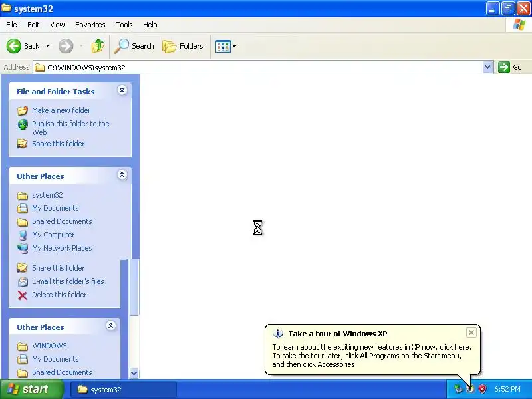Click the My Computer icon

[x=23, y=235]
